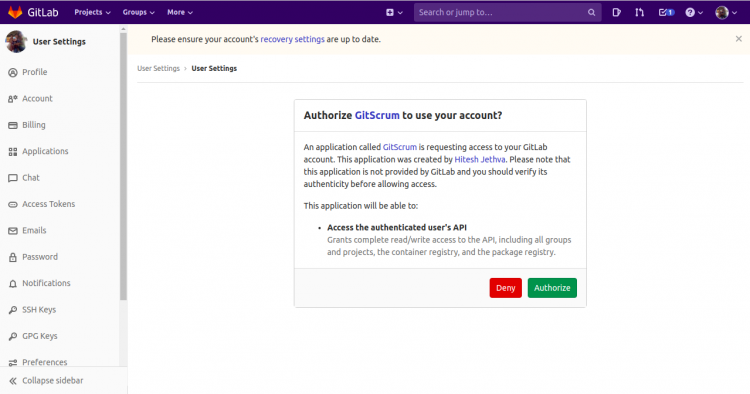
Task: Click the Password lock icon
Action: point(13,257)
